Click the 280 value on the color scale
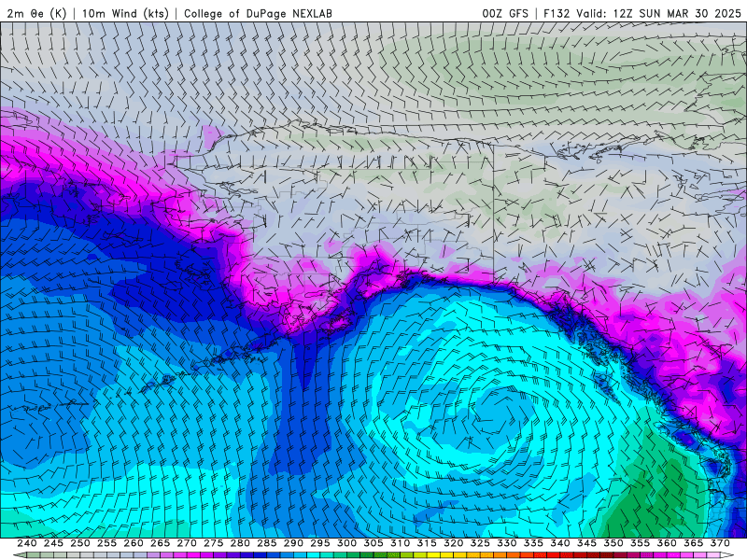Image resolution: width=747 pixels, height=560 pixels. pyautogui.click(x=240, y=543)
